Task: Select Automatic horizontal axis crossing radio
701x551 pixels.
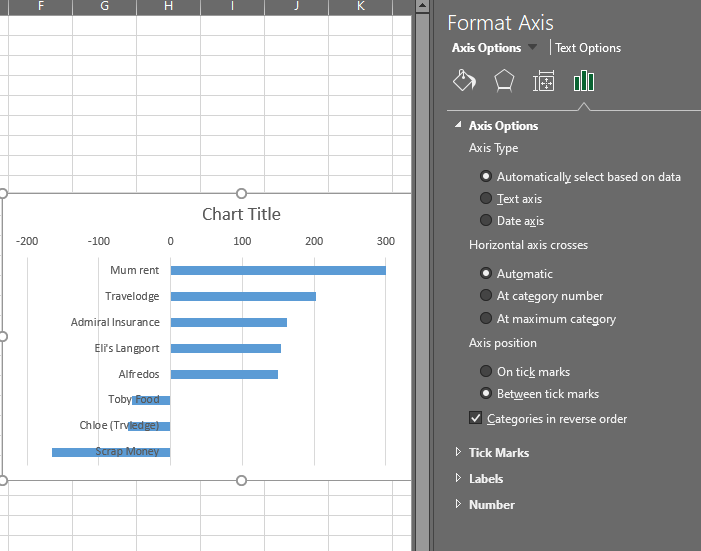Action: pos(486,273)
